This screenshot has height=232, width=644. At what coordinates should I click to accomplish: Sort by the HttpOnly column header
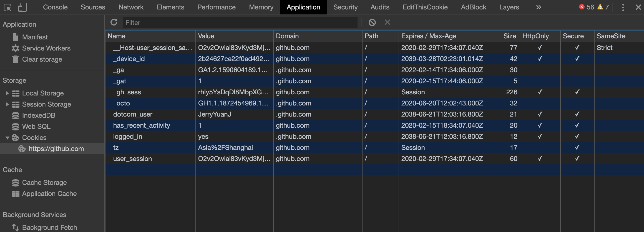pos(540,36)
